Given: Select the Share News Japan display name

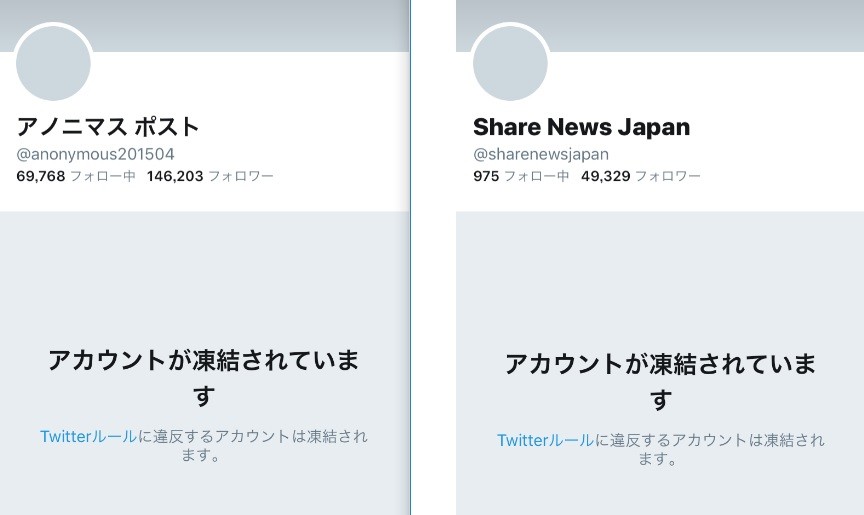Looking at the screenshot, I should pyautogui.click(x=581, y=127).
